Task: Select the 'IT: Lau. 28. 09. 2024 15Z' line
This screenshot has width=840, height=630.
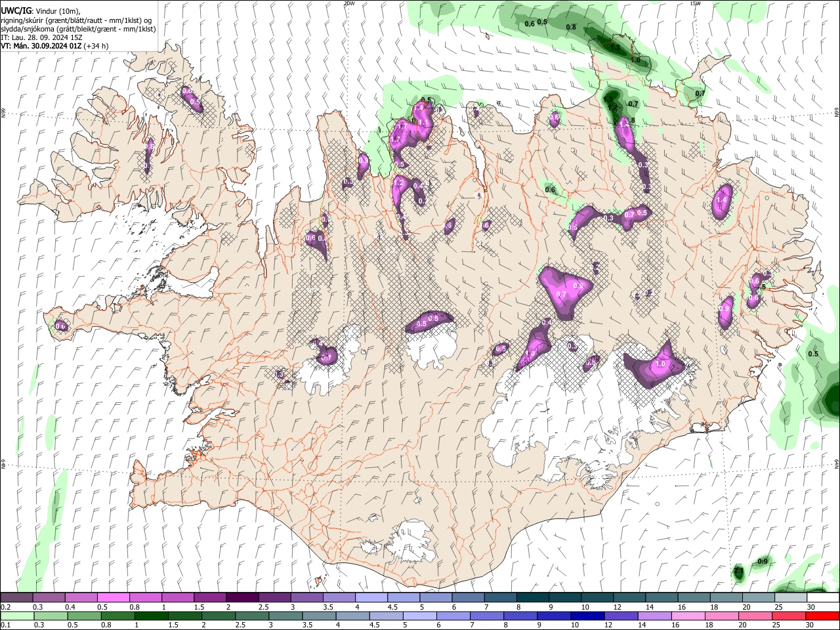Action: 41,37
